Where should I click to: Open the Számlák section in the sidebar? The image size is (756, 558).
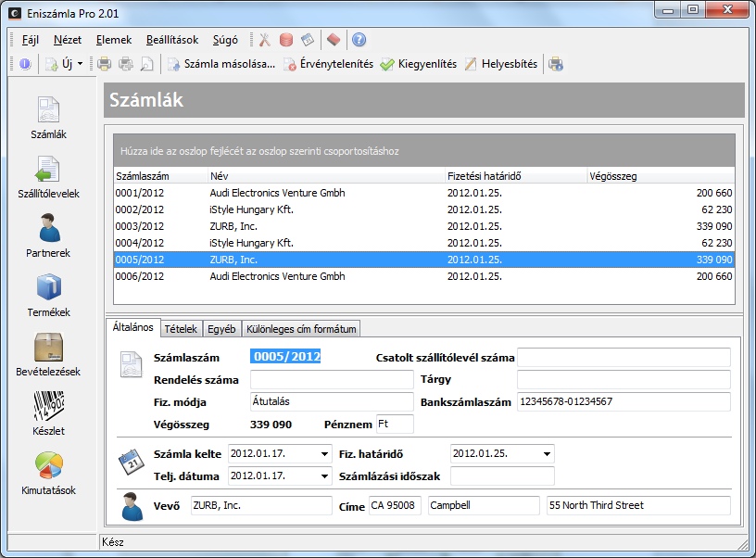pyautogui.click(x=48, y=118)
